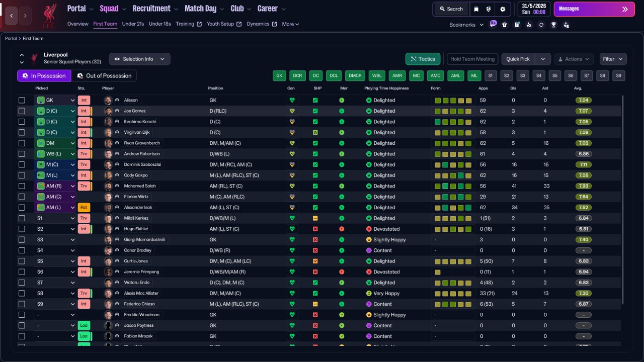Tick the checkbox for Joe Gomez's row

pos(22,111)
